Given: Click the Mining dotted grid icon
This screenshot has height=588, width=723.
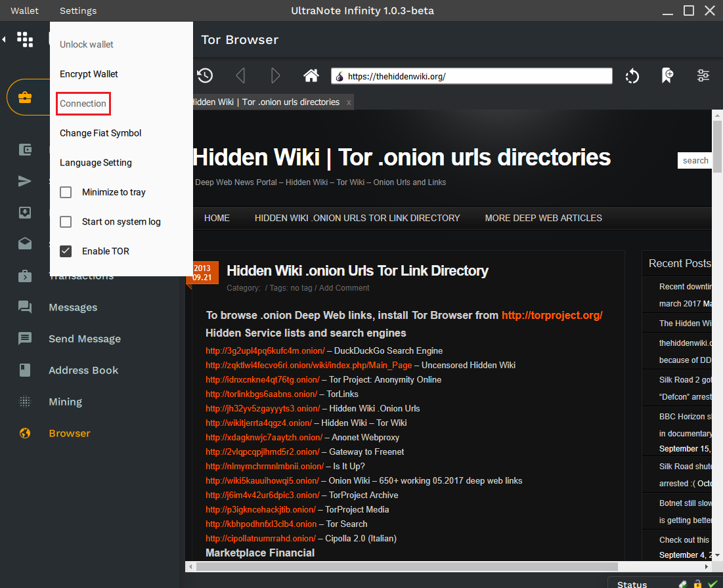Looking at the screenshot, I should [25, 402].
